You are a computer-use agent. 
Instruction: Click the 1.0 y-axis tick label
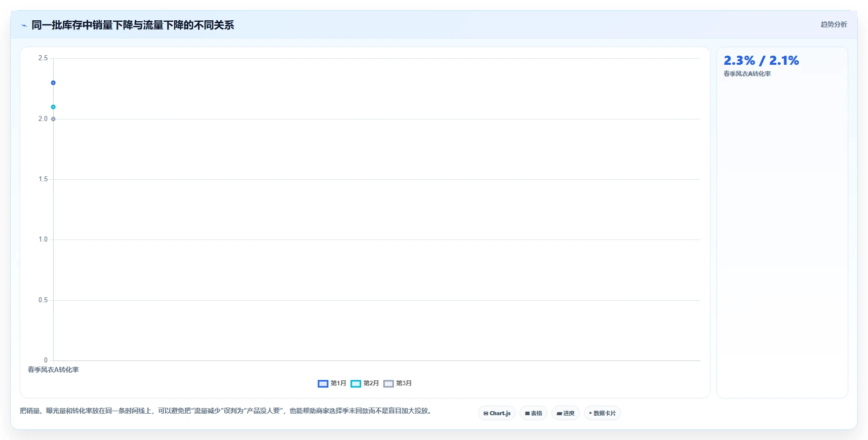(x=43, y=239)
